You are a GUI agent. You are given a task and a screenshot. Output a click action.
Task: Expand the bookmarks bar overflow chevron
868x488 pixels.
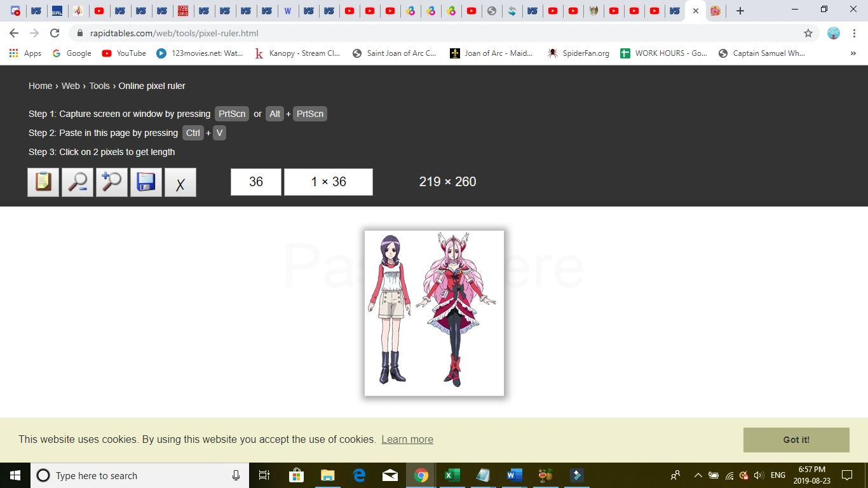(x=853, y=53)
